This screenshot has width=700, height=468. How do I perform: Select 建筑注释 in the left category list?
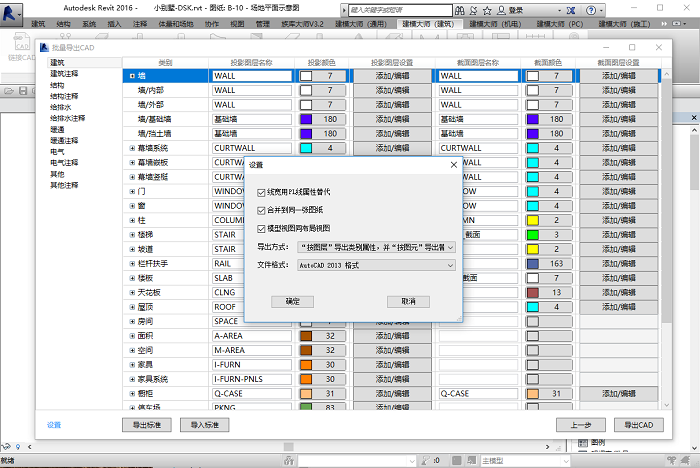(x=64, y=74)
